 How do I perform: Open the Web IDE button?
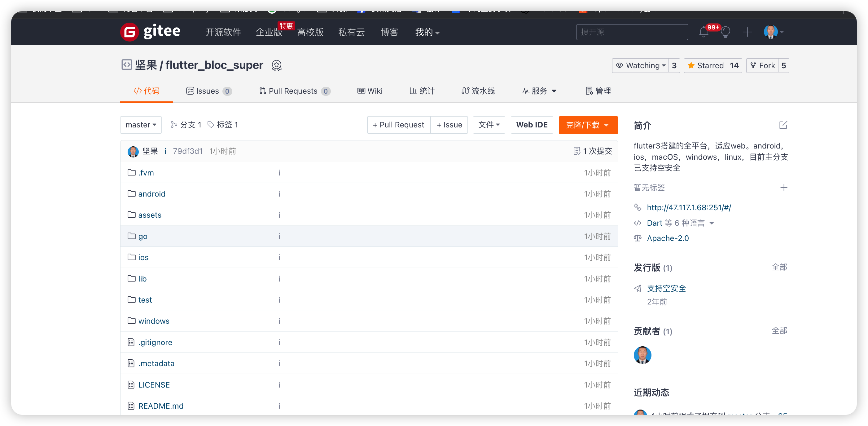pos(532,125)
